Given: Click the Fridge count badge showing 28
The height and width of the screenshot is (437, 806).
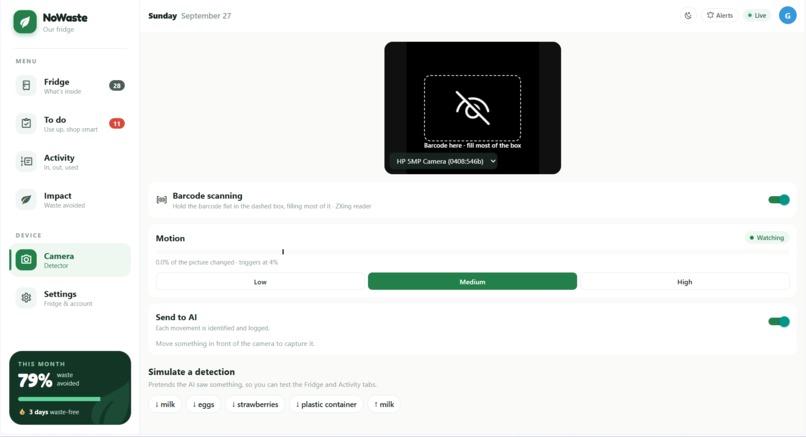Looking at the screenshot, I should [117, 85].
